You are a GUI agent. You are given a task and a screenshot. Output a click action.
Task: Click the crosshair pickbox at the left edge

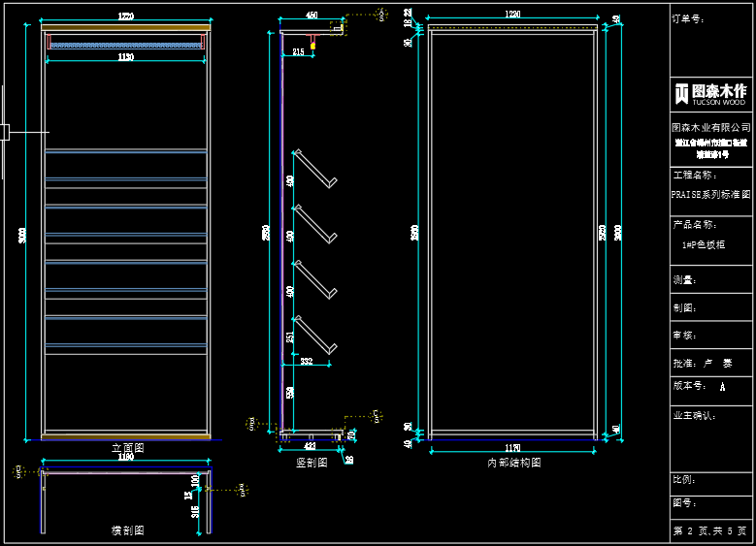(4, 131)
